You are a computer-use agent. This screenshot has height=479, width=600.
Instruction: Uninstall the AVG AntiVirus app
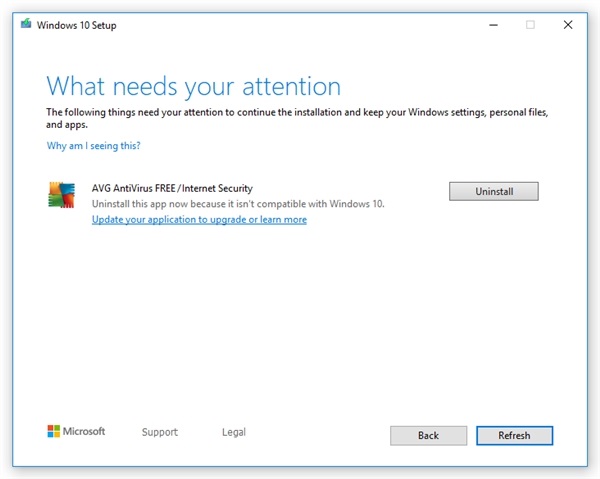tap(493, 191)
